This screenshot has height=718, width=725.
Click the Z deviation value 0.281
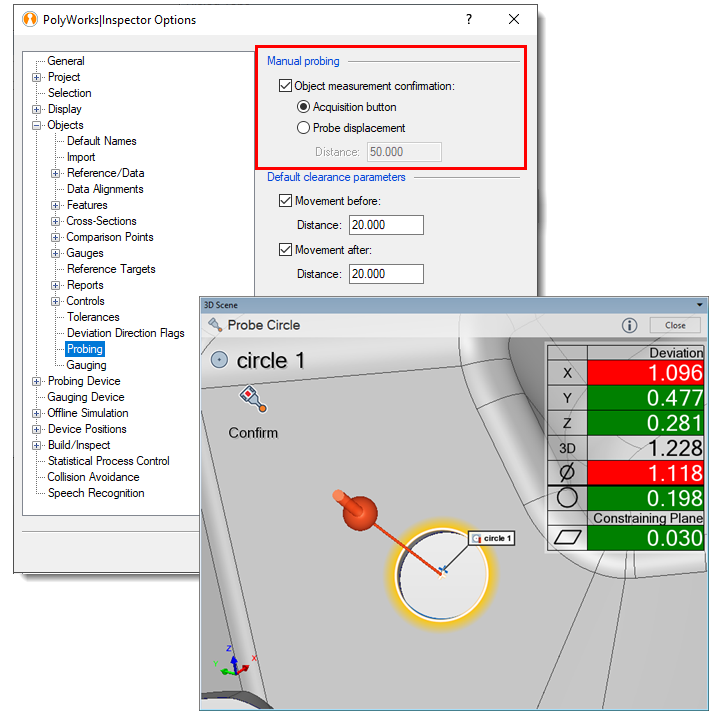click(645, 423)
